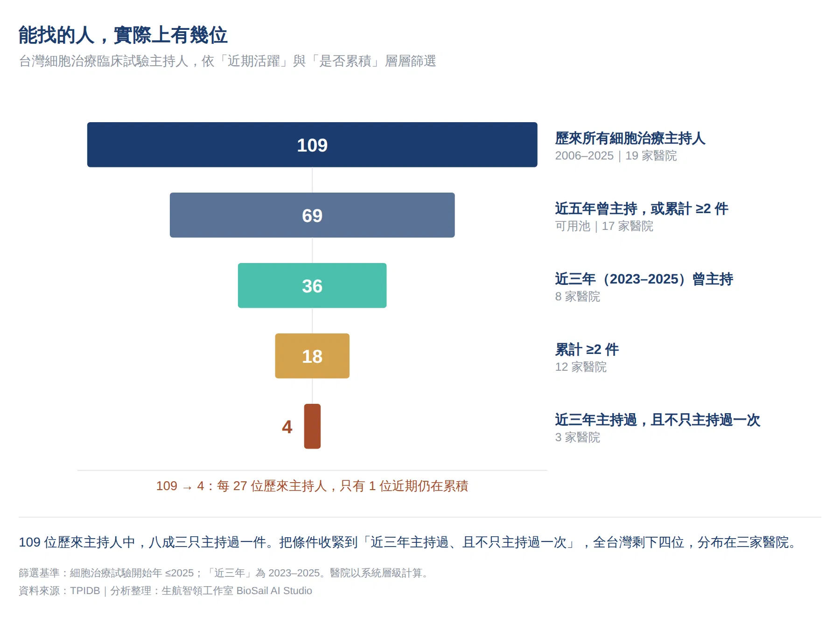This screenshot has height=623, width=840.
Task: Click the dark blue bar labeled 109
Action: [x=312, y=145]
